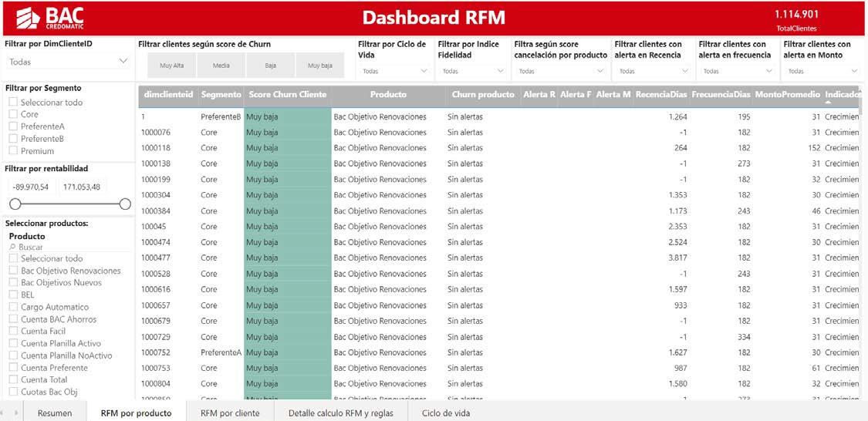Image resolution: width=868 pixels, height=421 pixels.
Task: Sort by Producto column header
Action: 388,95
